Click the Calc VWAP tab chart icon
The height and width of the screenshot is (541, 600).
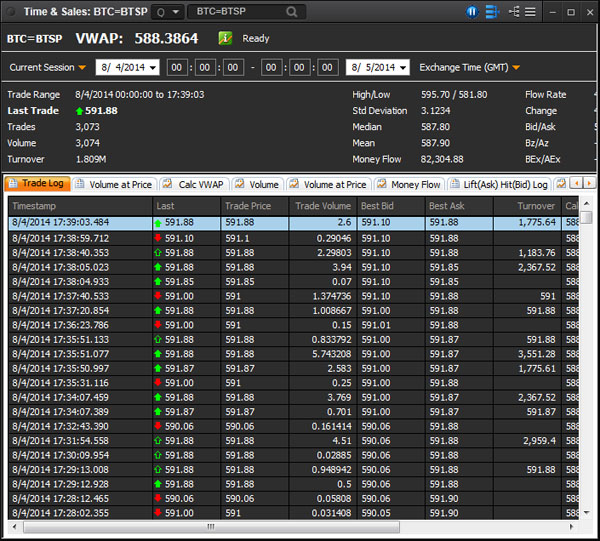167,184
